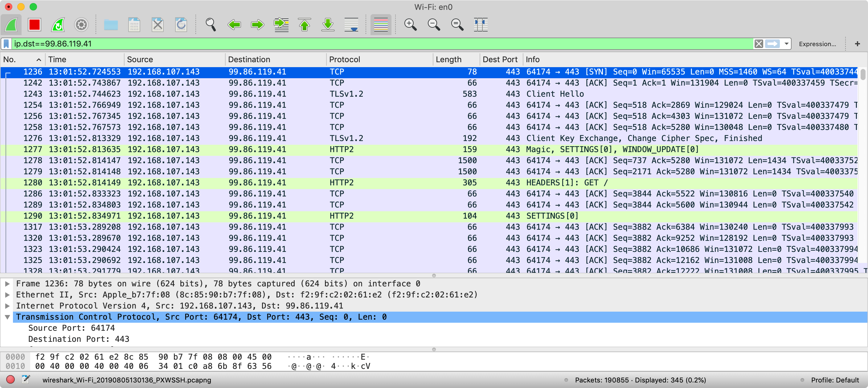
Task: Select packet 1280 HEADERS GET /
Action: (429, 183)
